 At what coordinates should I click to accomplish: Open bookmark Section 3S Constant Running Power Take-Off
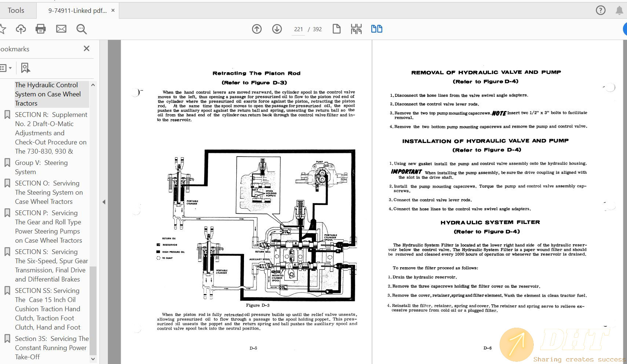click(51, 348)
